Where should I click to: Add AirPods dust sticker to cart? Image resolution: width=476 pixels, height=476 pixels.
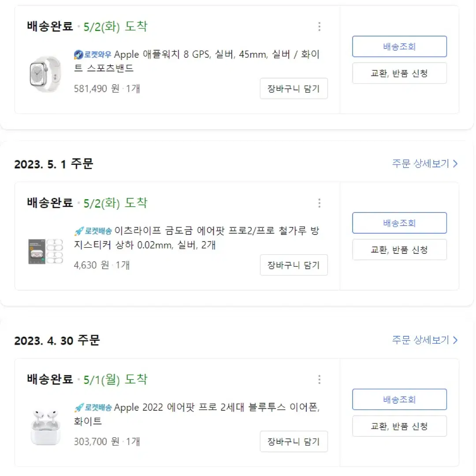(x=294, y=265)
